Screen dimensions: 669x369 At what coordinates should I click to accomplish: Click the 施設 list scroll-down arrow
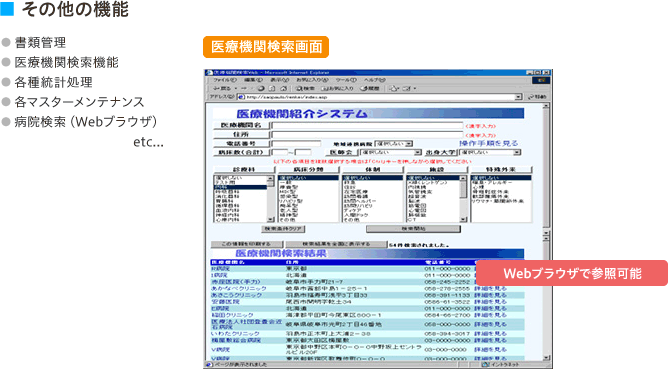point(463,219)
